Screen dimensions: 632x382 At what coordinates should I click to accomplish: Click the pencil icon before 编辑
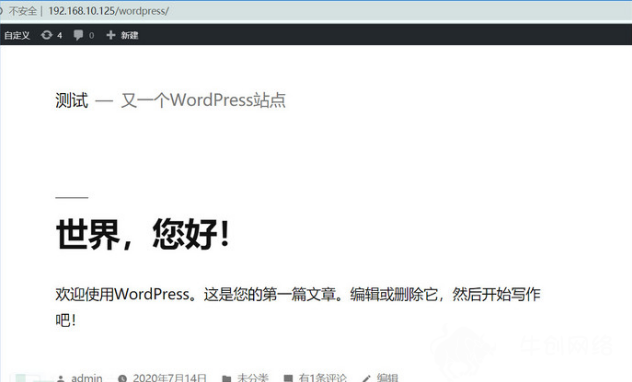pyautogui.click(x=366, y=379)
